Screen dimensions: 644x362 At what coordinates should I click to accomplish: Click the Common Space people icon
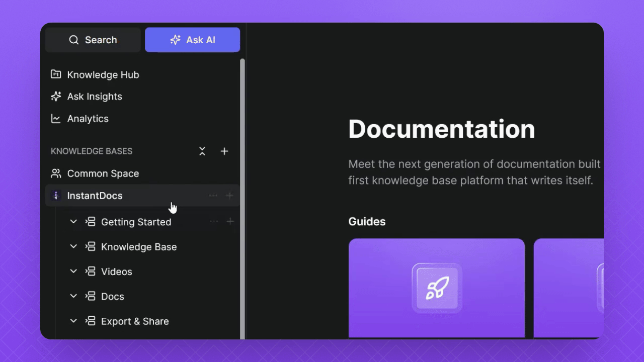coord(56,173)
